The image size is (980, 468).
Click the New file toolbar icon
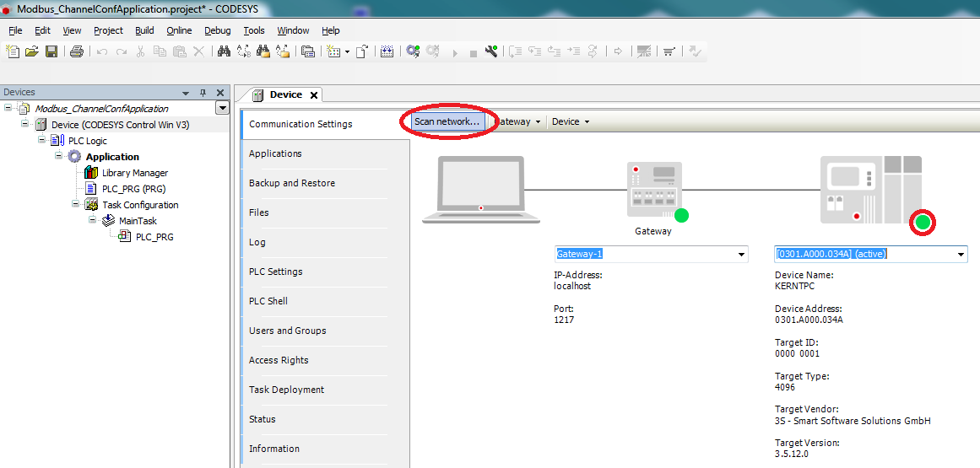[12, 51]
